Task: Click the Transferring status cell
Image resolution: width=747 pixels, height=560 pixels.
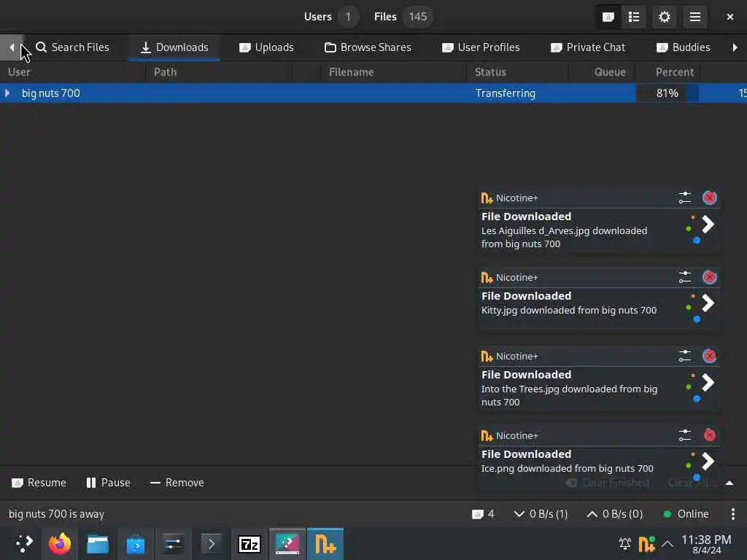Action: (x=505, y=93)
